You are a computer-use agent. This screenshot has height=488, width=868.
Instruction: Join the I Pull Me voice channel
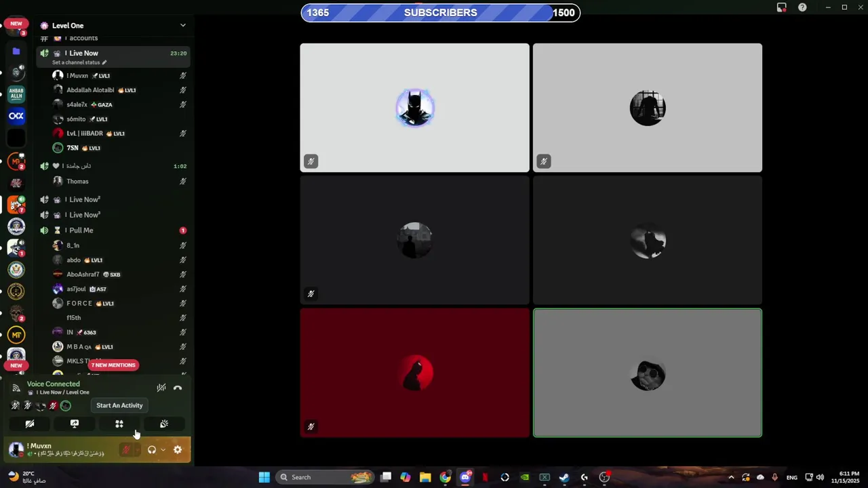click(113, 230)
